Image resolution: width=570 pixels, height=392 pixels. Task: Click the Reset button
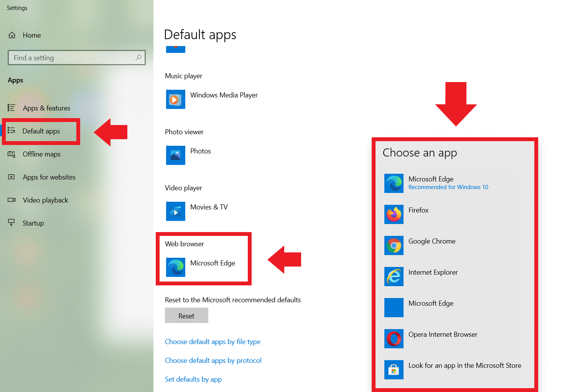point(186,315)
